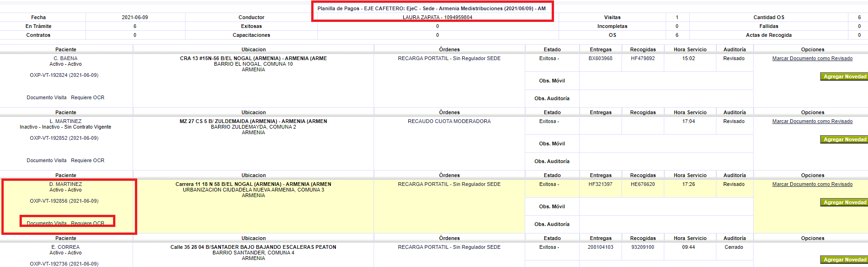Click the Incompletas summary label
Viewport: 868px width, 267px height.
[612, 27]
